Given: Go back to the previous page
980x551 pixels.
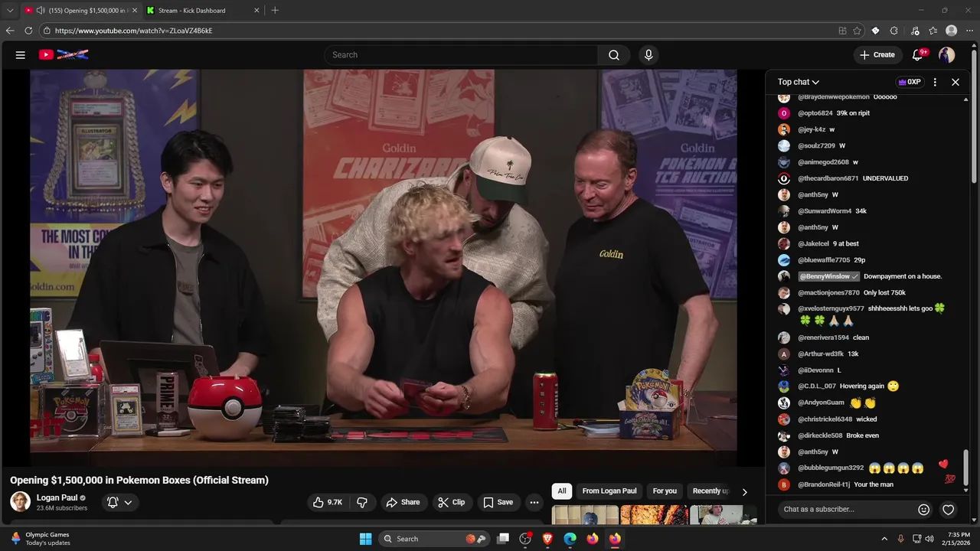Looking at the screenshot, I should coord(10,31).
